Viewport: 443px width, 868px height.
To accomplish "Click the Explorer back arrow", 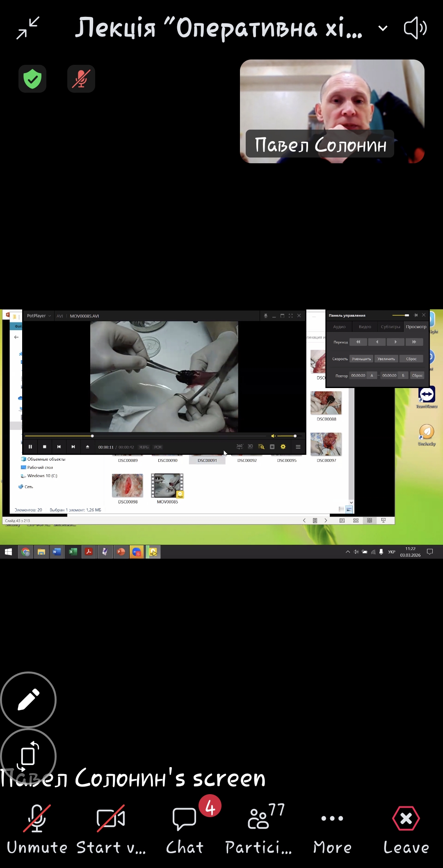I will 16,337.
